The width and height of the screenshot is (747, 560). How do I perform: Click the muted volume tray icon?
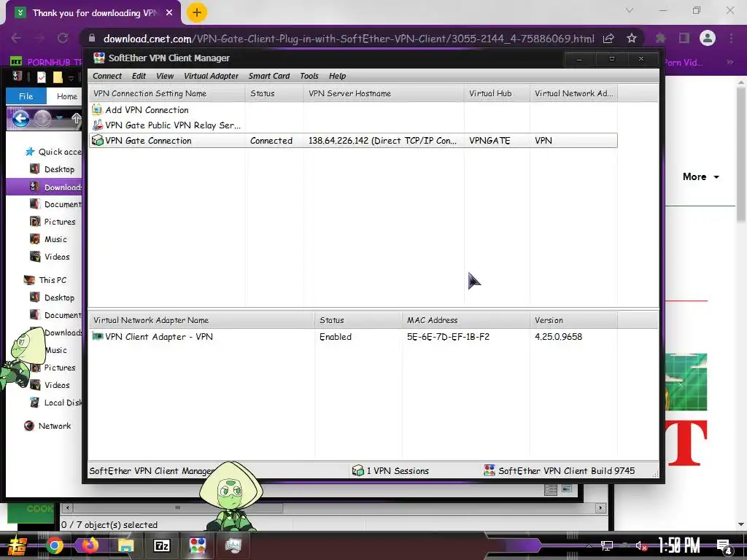pos(641,545)
